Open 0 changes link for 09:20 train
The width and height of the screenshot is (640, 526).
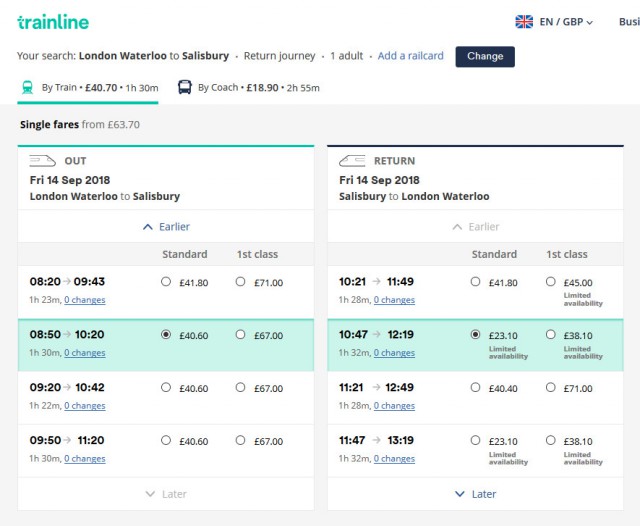pyautogui.click(x=84, y=406)
